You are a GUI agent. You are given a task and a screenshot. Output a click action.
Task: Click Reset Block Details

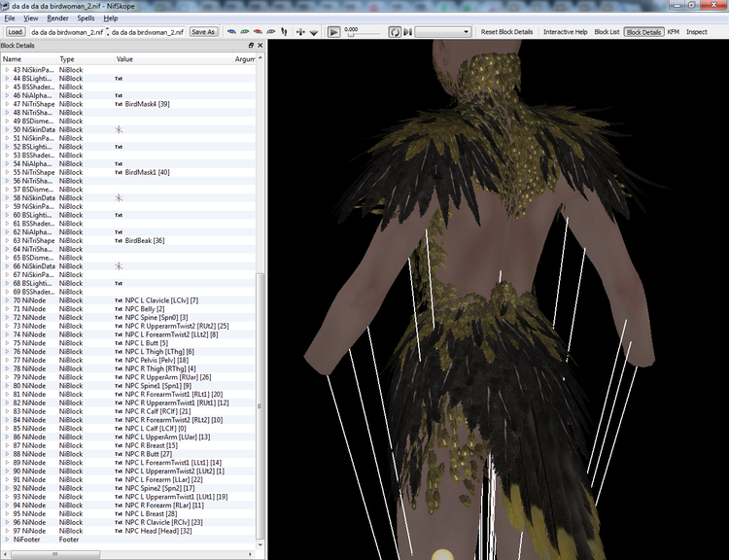pos(506,32)
